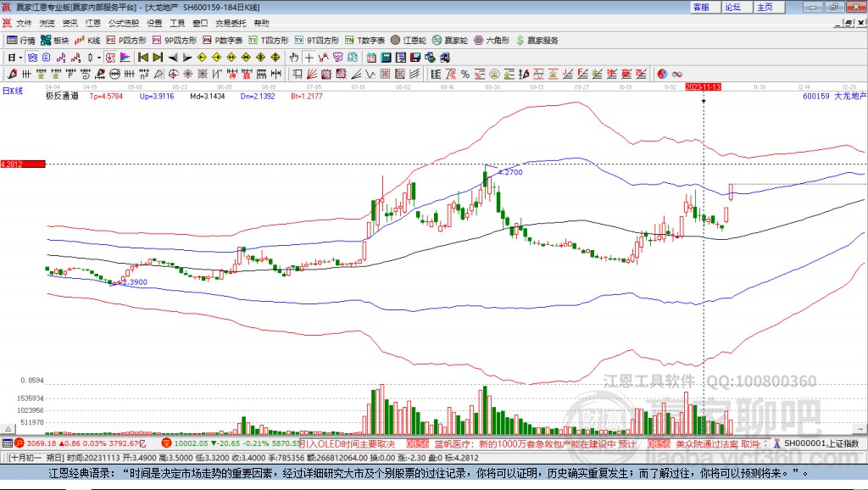Screen dimensions: 868x490
Task: Toggle the hand pan tool
Action: click(x=294, y=58)
